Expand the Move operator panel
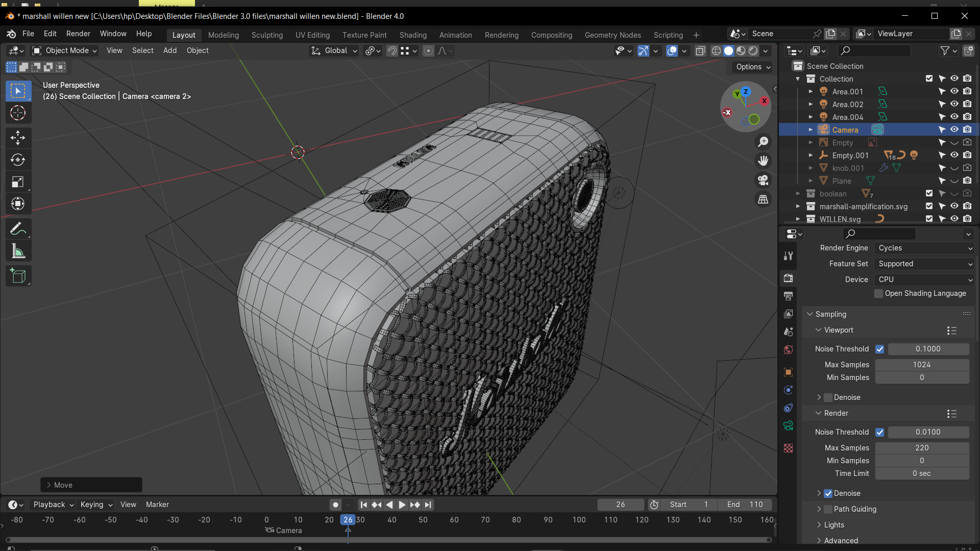 click(x=91, y=485)
